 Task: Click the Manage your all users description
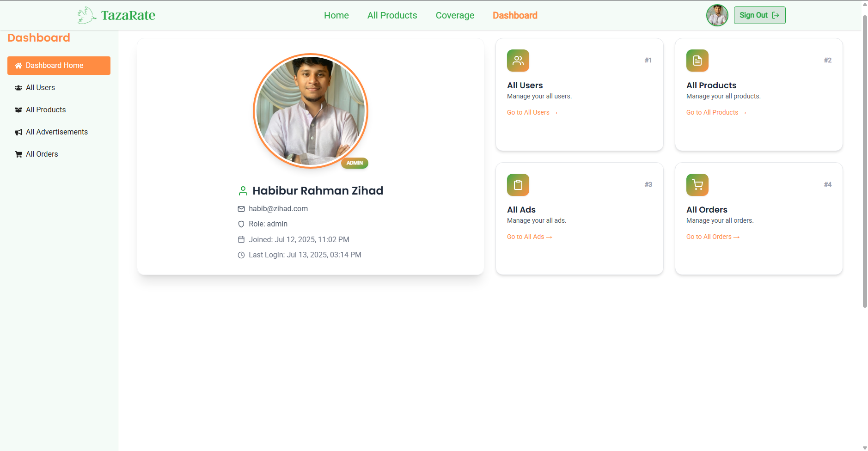pos(539,97)
